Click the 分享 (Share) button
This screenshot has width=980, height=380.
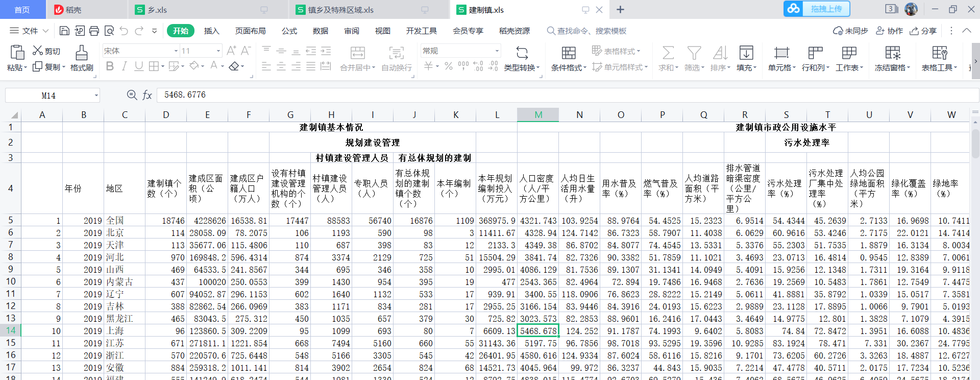923,31
